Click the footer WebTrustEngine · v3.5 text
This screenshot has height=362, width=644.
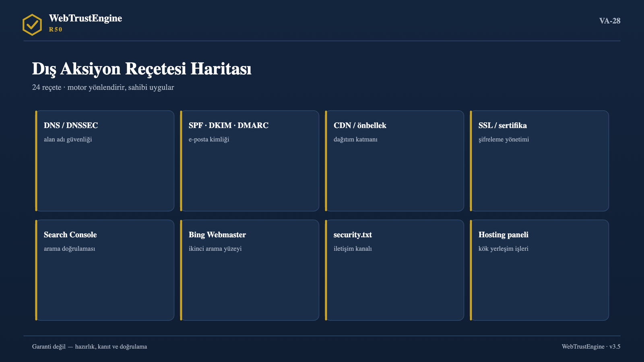591,347
